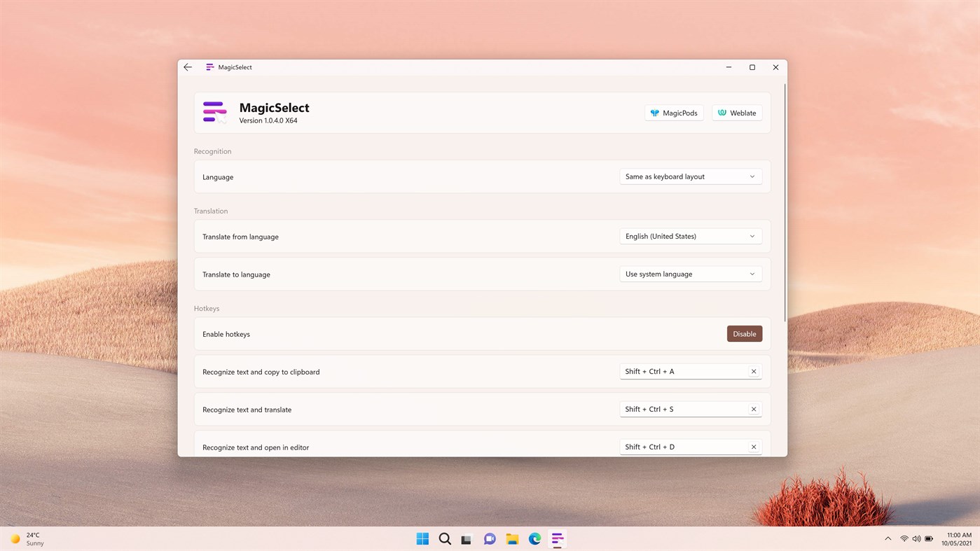This screenshot has height=551, width=980.
Task: Click the back arrow navigation button
Action: point(187,67)
